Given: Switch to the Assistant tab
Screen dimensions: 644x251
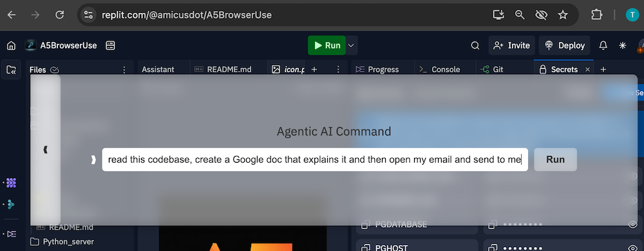Looking at the screenshot, I should [158, 70].
